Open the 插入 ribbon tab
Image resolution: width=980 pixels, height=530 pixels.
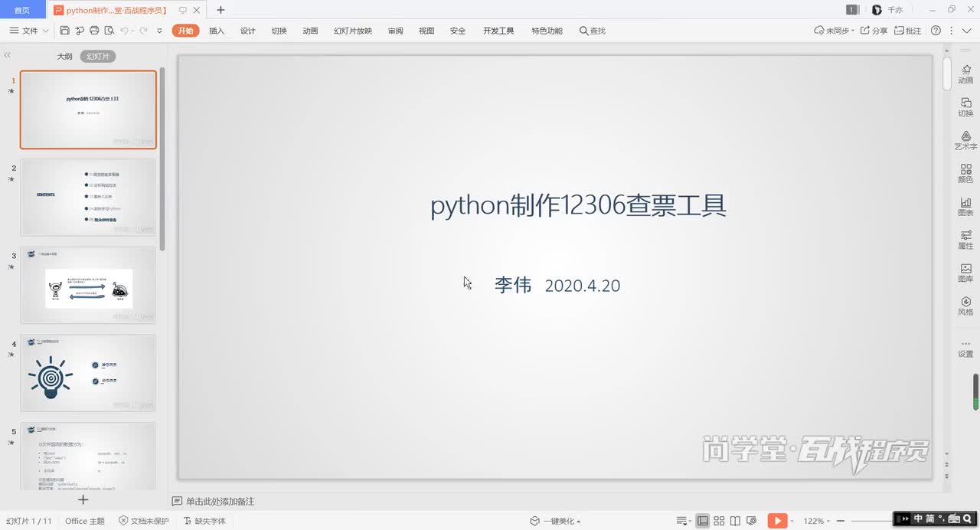tap(217, 31)
